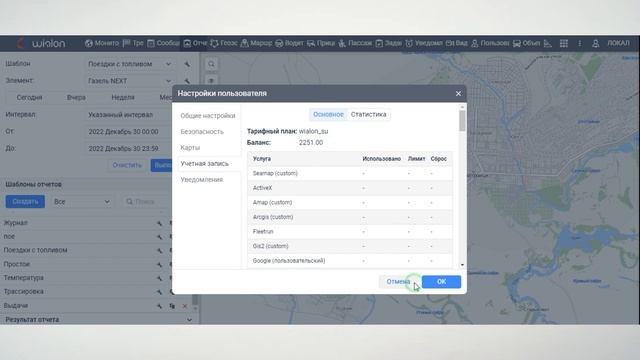This screenshot has width=640, height=360.
Task: Copy the Выдачи report template
Action: click(x=172, y=306)
